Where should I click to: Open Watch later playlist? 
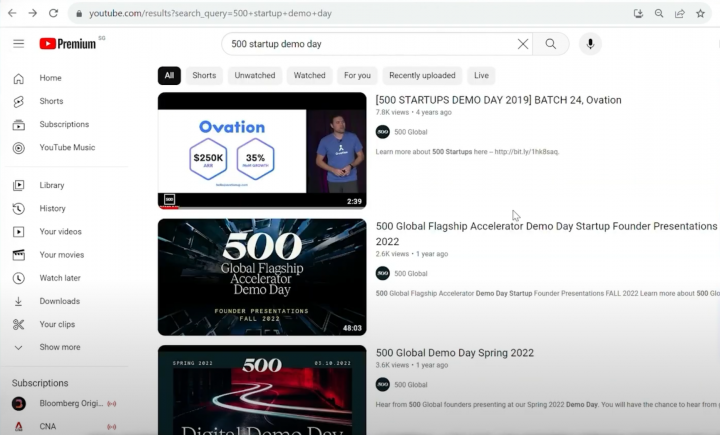coord(60,278)
